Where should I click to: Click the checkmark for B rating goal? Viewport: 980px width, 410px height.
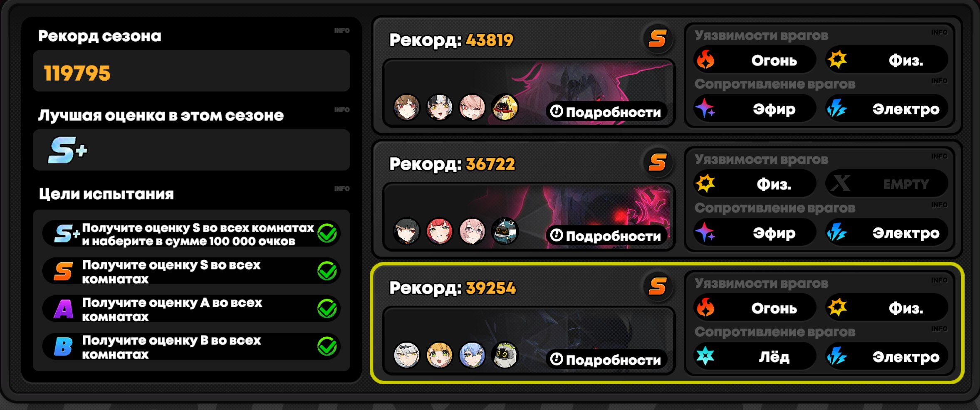tap(327, 346)
